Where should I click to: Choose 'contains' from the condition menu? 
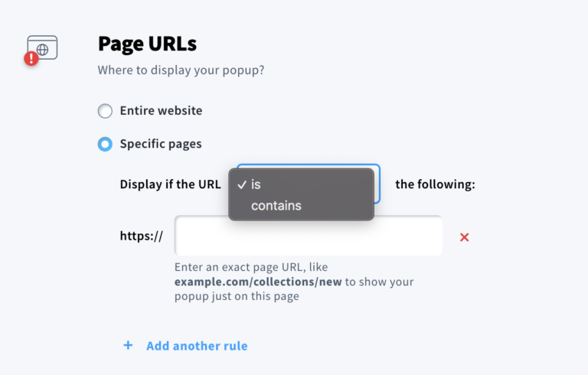click(276, 205)
